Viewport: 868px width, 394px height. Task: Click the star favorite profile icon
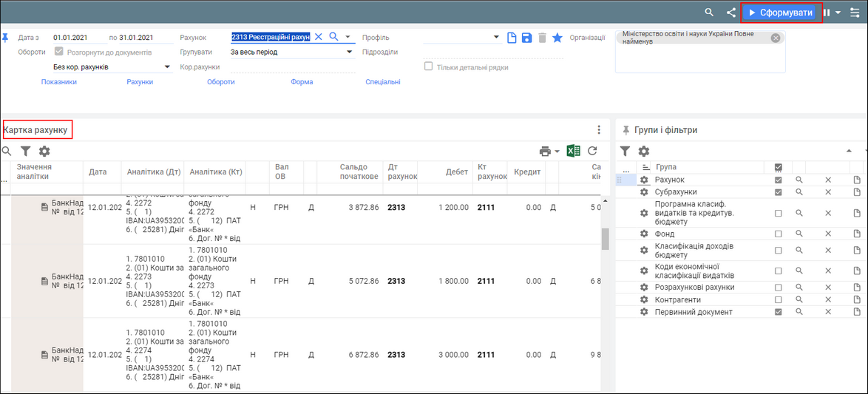[x=557, y=38]
